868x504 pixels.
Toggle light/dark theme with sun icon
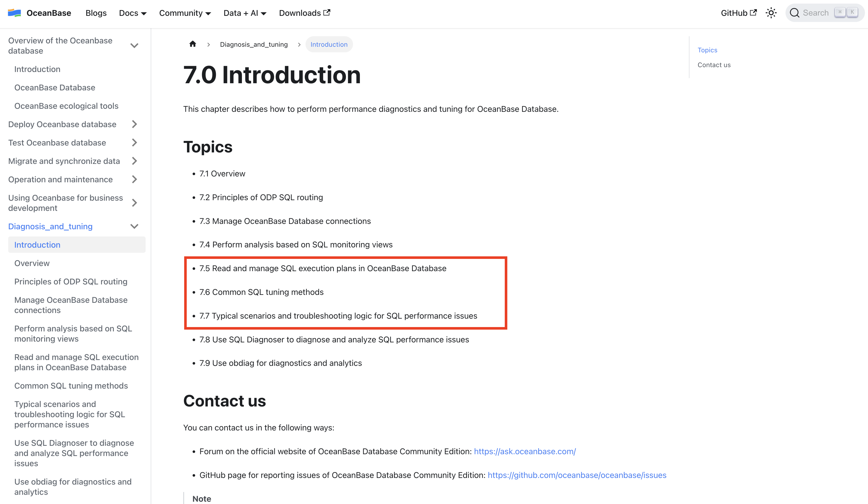pos(771,13)
